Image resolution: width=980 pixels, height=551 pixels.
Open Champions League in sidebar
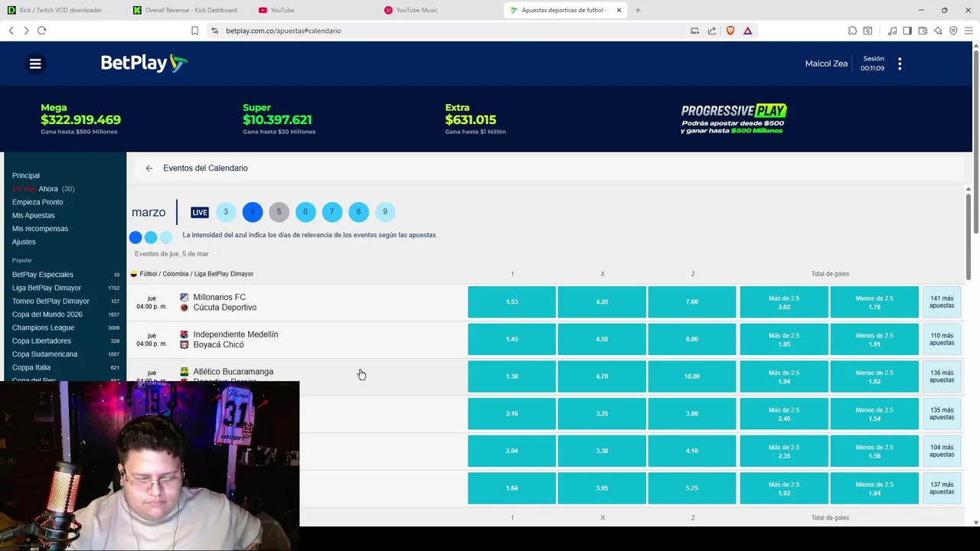(43, 328)
